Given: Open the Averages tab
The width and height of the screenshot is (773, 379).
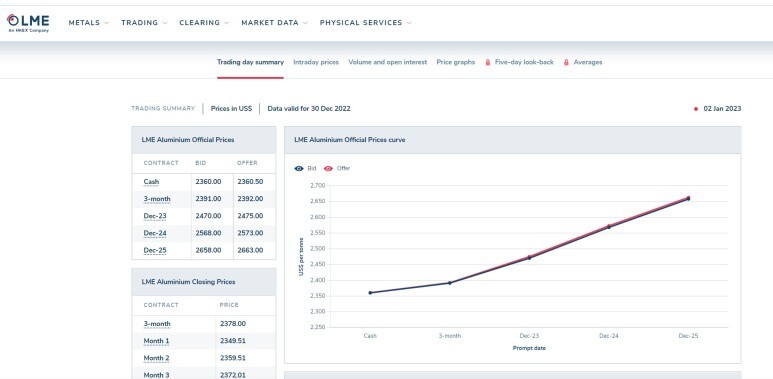Looking at the screenshot, I should click(x=588, y=63).
